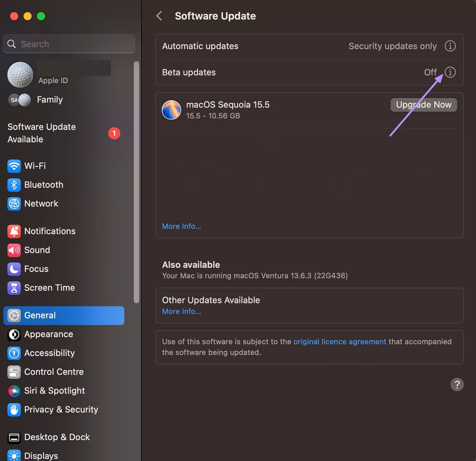Screen dimensions: 476x461
Task: Click the 'Beta updates' label
Action: click(189, 72)
